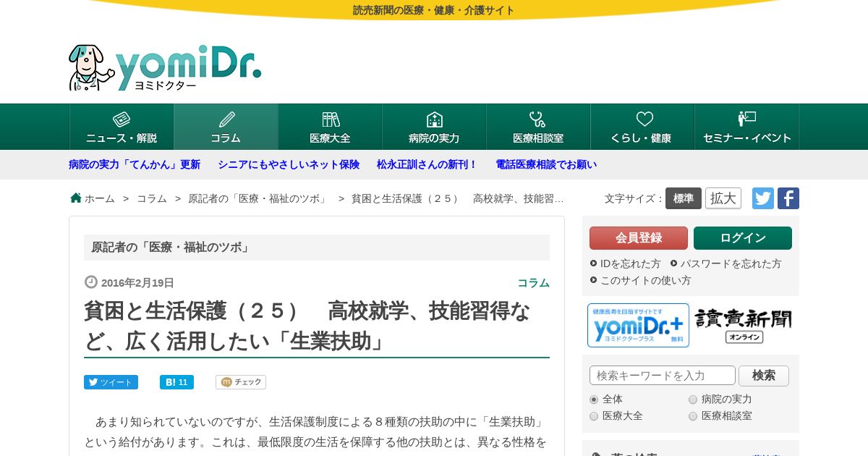Open link 病院の実力「てんかん」更新

point(135,164)
